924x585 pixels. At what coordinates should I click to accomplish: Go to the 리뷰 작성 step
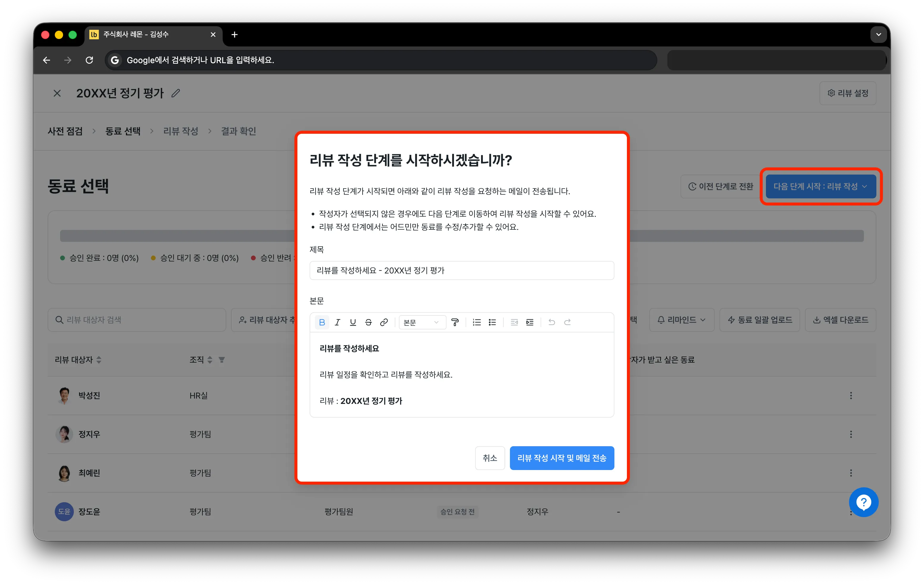(x=181, y=131)
